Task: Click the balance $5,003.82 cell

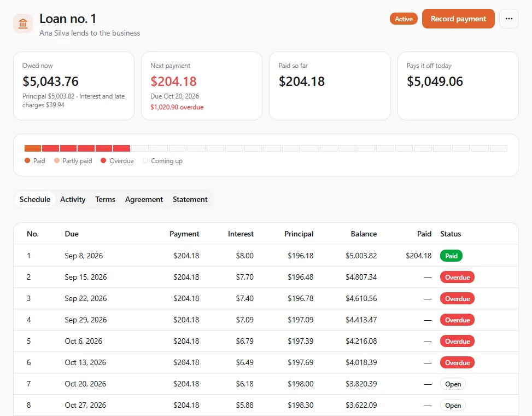Action: [361, 256]
